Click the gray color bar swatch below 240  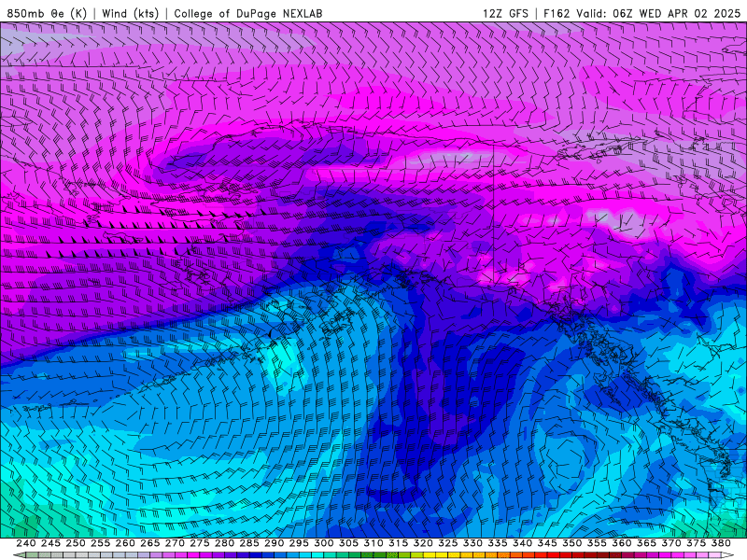(32, 554)
